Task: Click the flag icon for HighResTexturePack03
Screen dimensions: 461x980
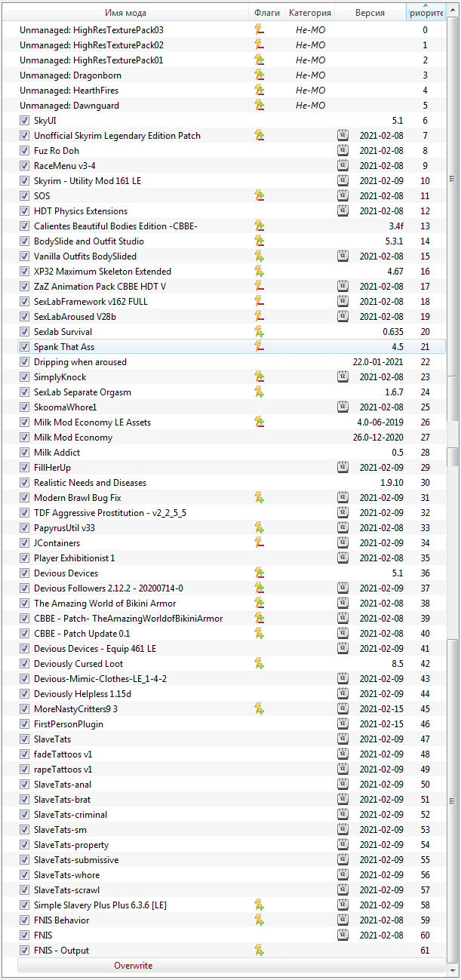Action: [260, 30]
